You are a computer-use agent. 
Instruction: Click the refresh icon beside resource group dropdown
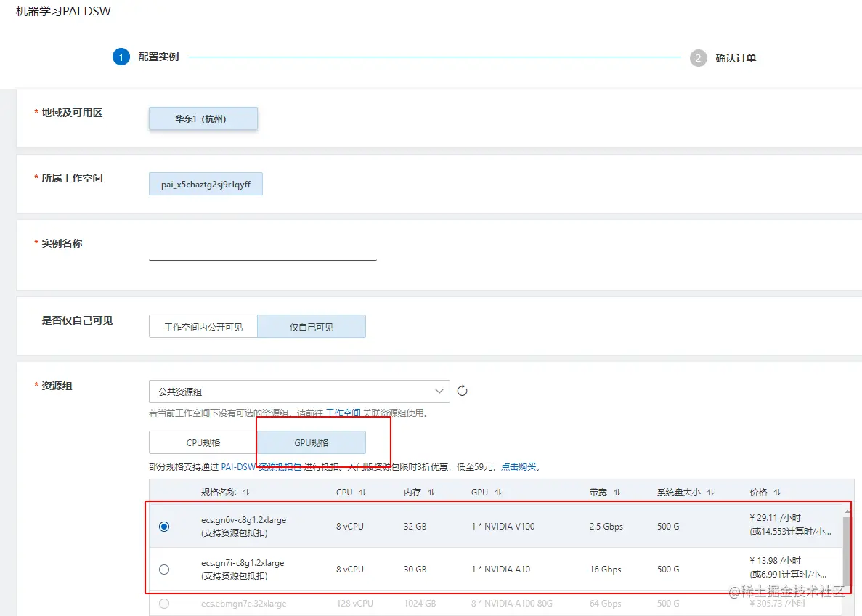coord(463,391)
